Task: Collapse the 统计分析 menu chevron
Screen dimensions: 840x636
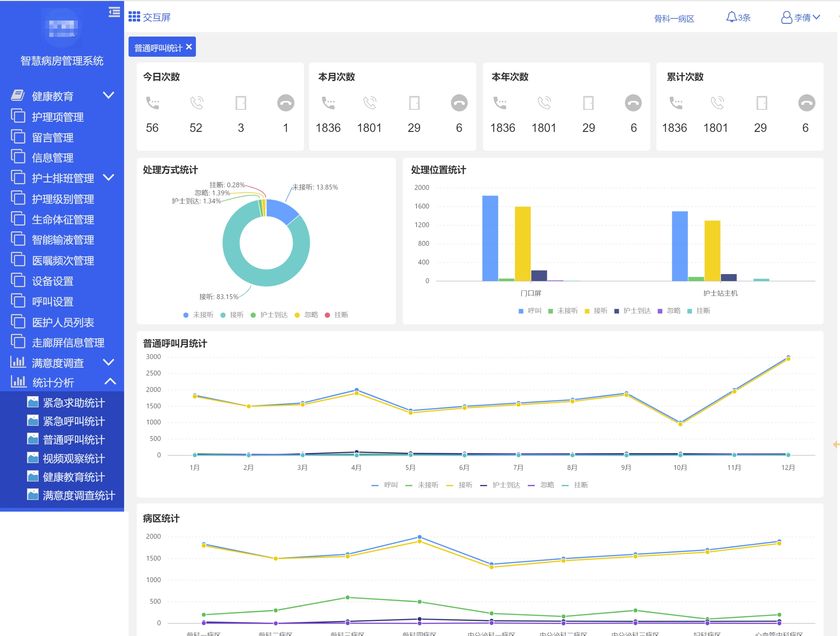Action: (x=110, y=381)
